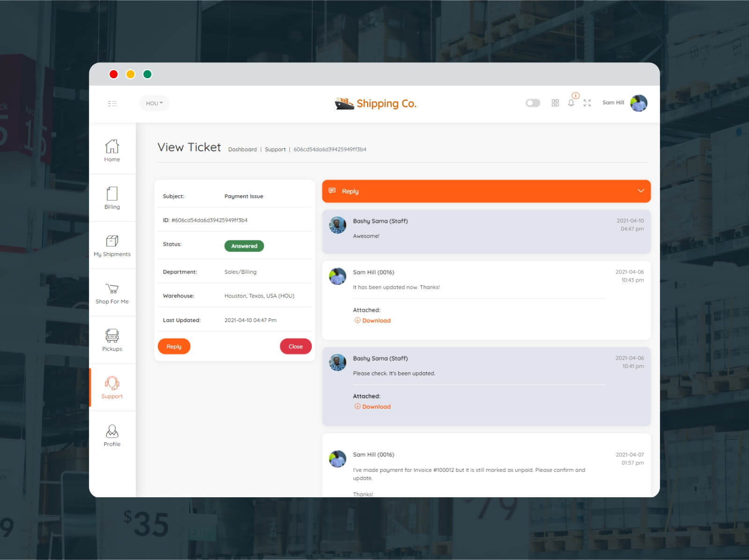Collapse the sidebar with the menu icon
This screenshot has width=749, height=560.
point(112,103)
